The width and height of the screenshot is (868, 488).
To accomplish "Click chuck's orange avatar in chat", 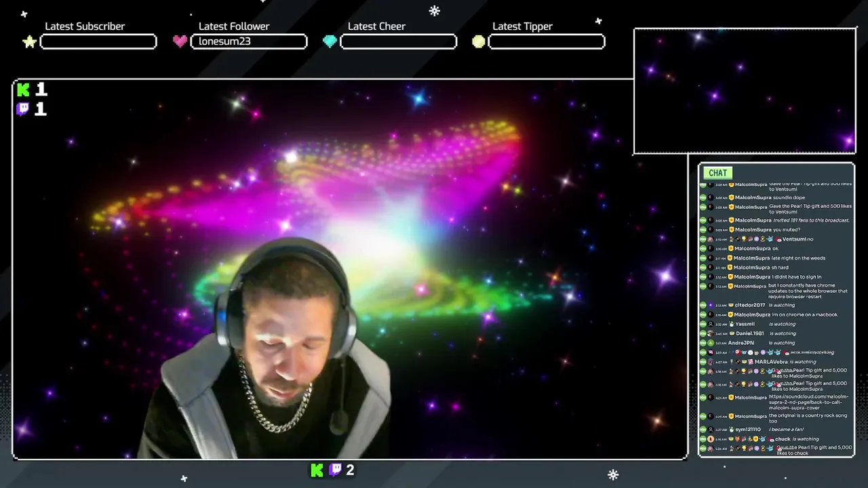I will click(x=710, y=439).
